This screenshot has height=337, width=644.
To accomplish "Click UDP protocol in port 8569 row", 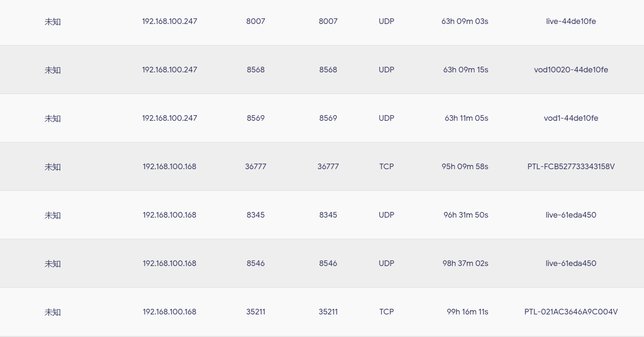I will point(386,118).
